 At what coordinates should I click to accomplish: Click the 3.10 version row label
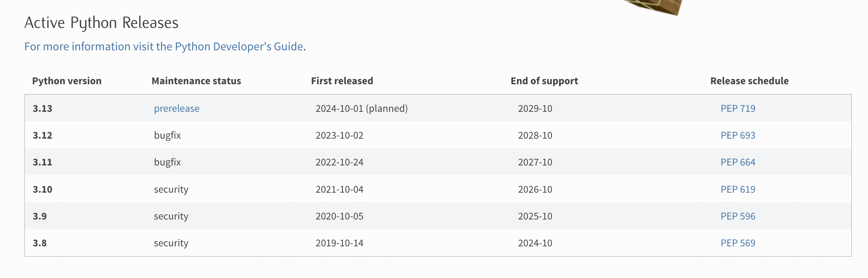tap(42, 189)
